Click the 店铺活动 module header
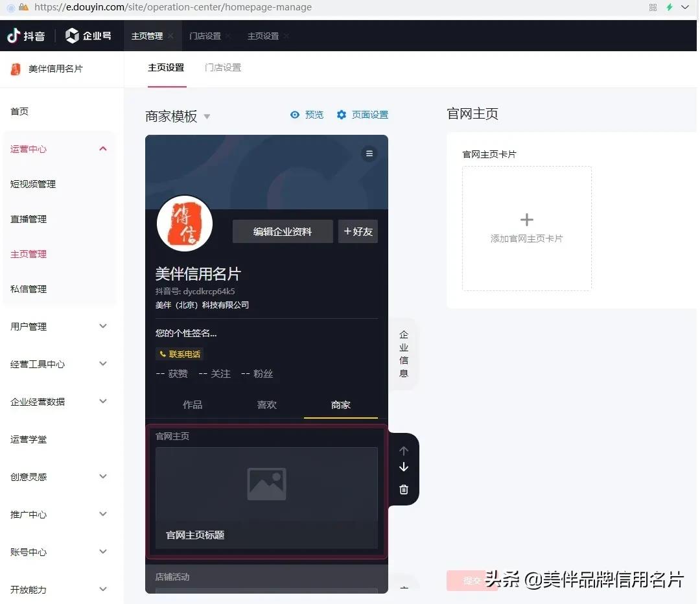Image resolution: width=700 pixels, height=604 pixels. 172,577
